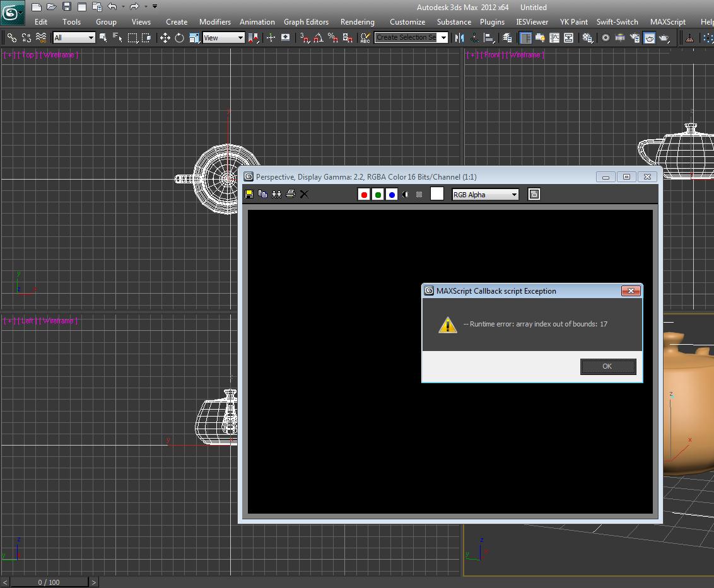This screenshot has width=714, height=588.
Task: Dismiss the runtime error by clicking OK
Action: (x=607, y=366)
